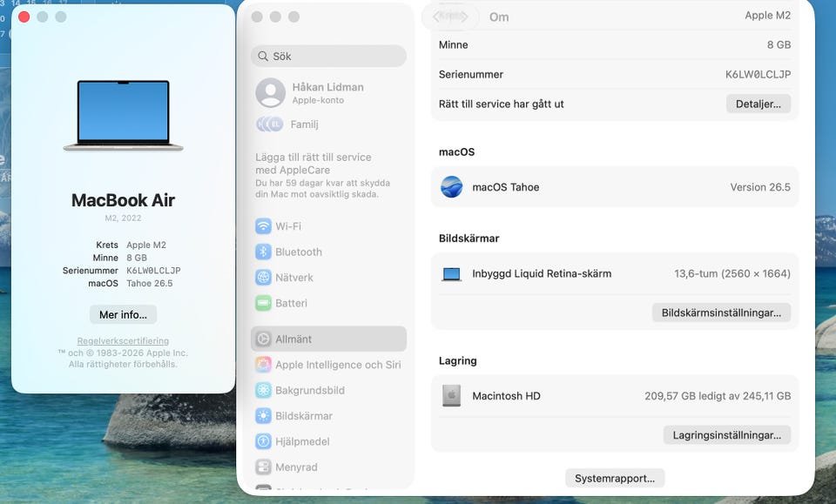The width and height of the screenshot is (836, 504).
Task: Open Bildskärmsinställningar... button
Action: [x=721, y=312]
